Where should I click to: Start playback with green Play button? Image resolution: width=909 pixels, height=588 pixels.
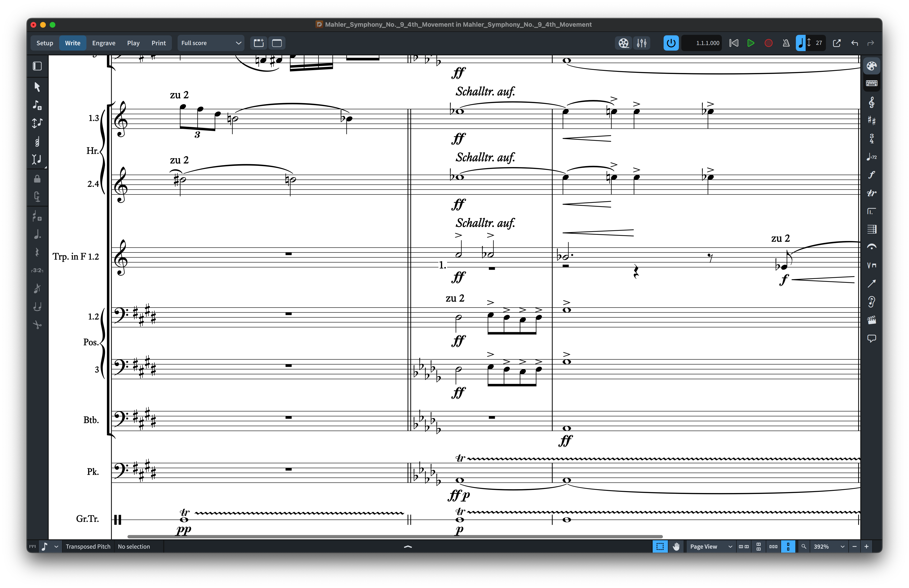[x=750, y=43]
